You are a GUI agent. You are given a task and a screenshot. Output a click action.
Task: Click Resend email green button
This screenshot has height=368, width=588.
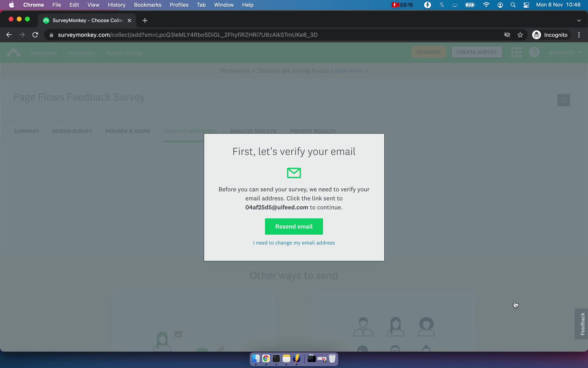(294, 226)
